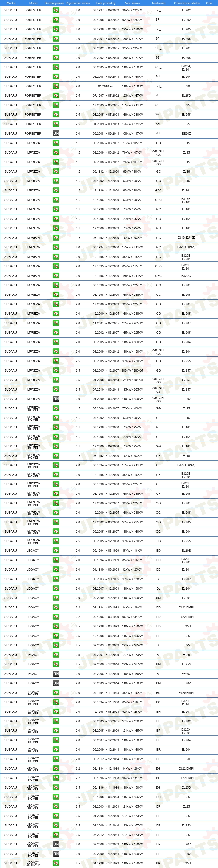Screen dimensions: 218x868
Task: Click the petrol icon in the Forester EJ25D row
Action: (56, 95)
